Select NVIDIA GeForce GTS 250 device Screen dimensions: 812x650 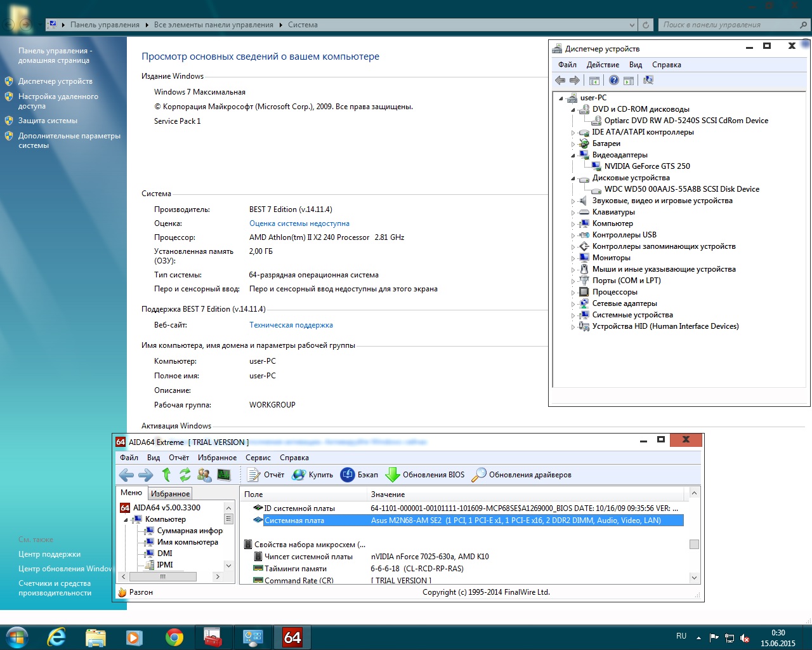[646, 166]
